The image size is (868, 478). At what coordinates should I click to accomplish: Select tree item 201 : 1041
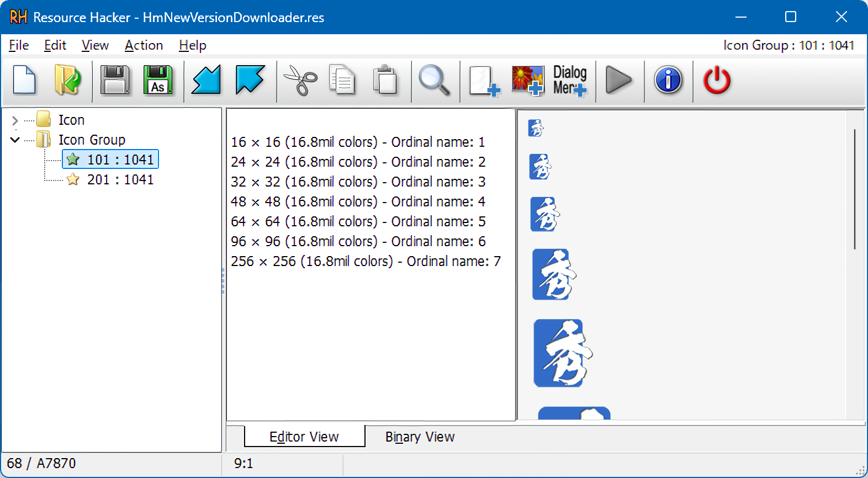coord(120,180)
